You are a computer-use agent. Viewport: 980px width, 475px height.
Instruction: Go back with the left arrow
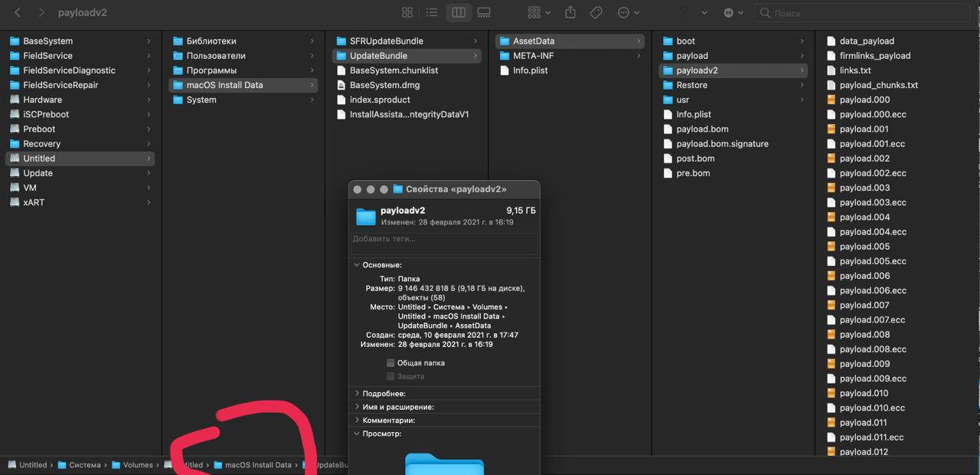[x=18, y=13]
